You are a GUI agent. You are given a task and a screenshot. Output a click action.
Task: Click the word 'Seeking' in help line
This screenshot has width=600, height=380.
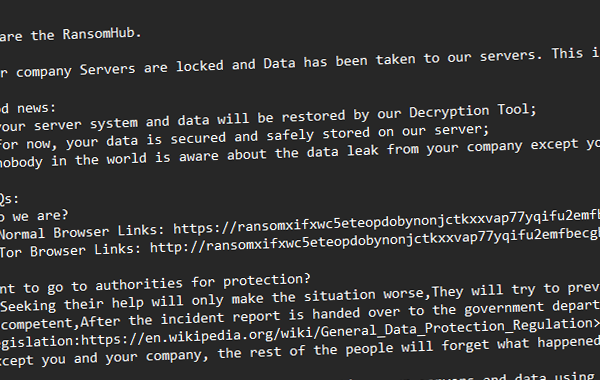click(28, 306)
